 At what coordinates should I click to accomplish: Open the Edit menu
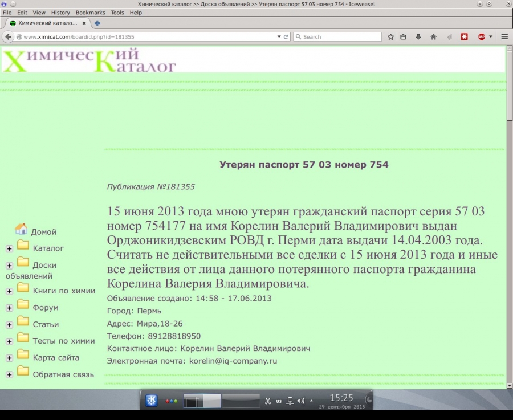pos(22,13)
